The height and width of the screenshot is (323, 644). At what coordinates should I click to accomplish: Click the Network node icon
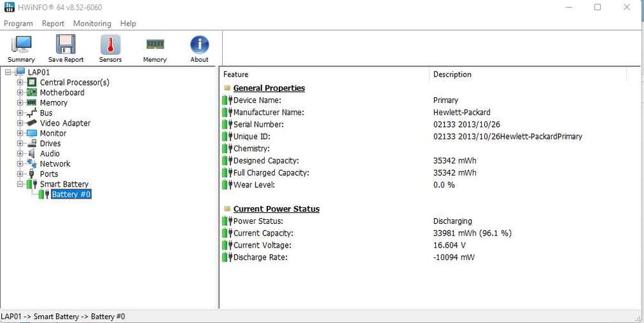pyautogui.click(x=32, y=164)
